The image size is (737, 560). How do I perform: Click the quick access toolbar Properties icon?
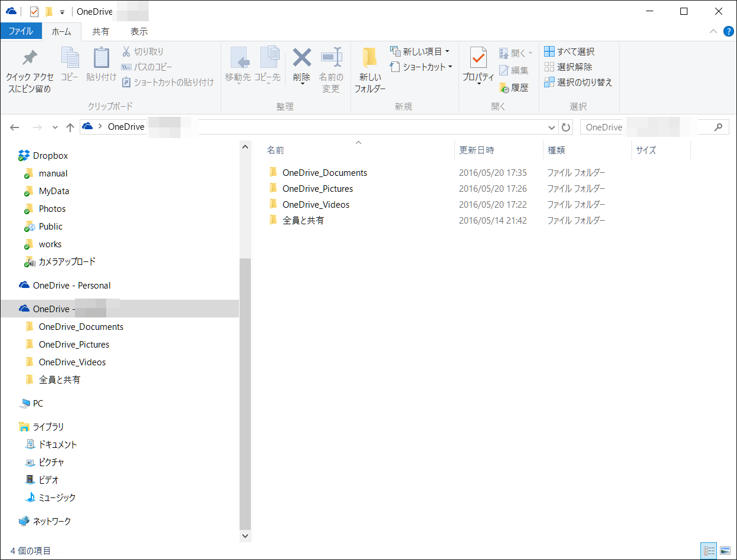click(x=34, y=11)
